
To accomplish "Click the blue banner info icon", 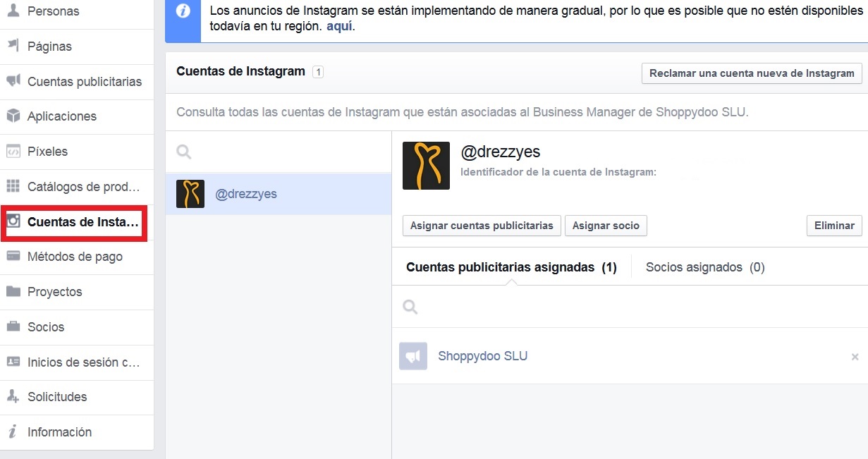I will click(182, 10).
